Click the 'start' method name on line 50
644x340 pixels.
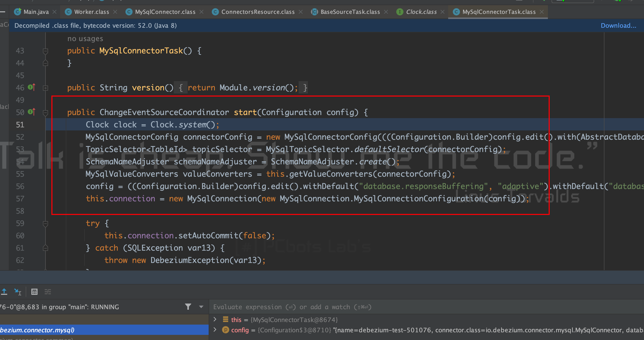pyautogui.click(x=245, y=112)
